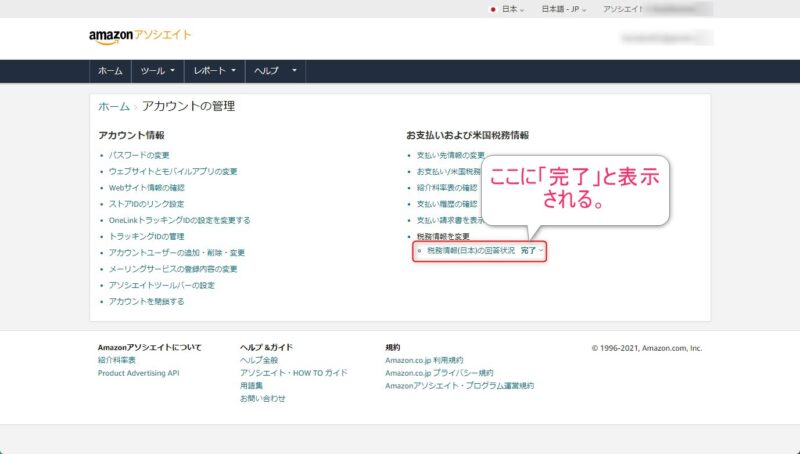Open 紹介料率表の確認 link in payments
This screenshot has width=800, height=454.
[x=447, y=188]
